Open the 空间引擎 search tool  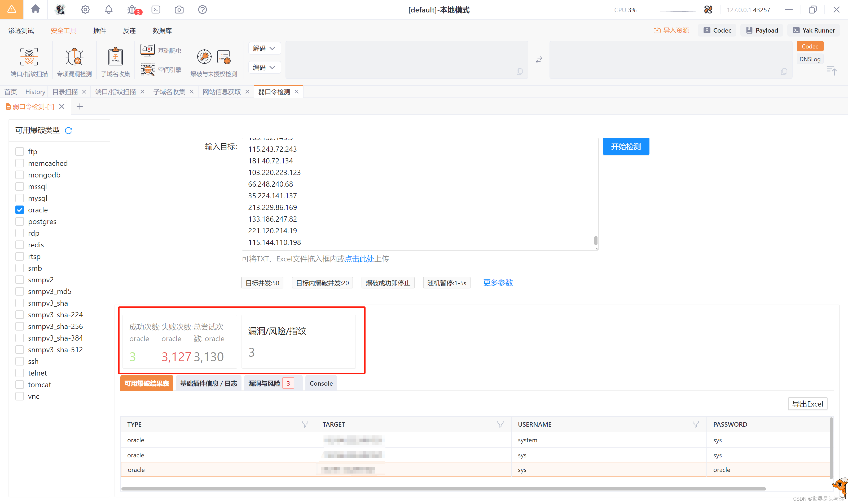coord(161,70)
